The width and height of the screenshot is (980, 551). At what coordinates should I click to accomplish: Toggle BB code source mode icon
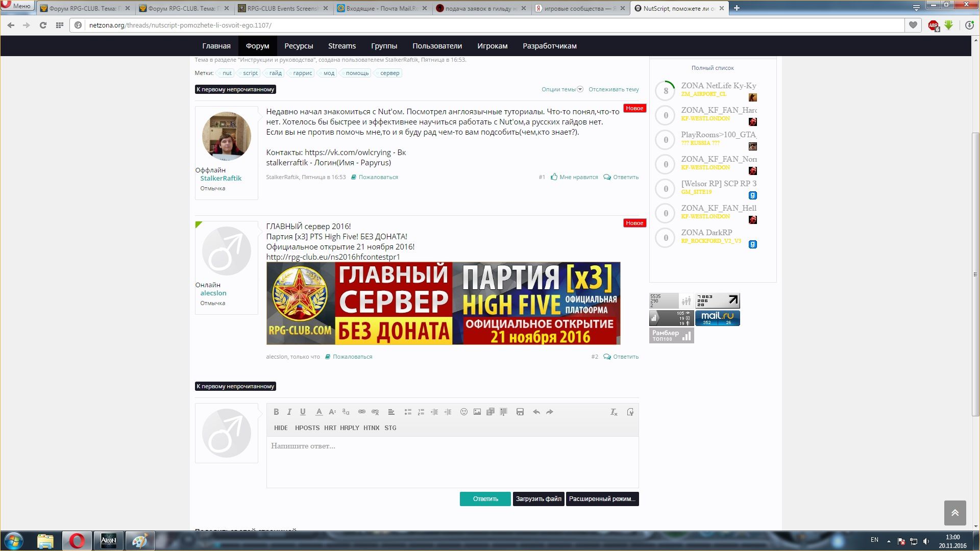(630, 412)
